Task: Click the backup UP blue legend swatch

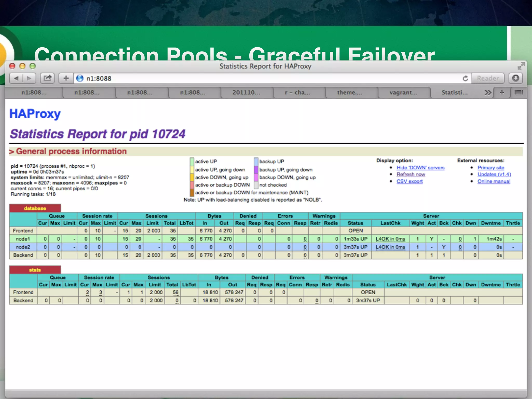Action: [256, 162]
